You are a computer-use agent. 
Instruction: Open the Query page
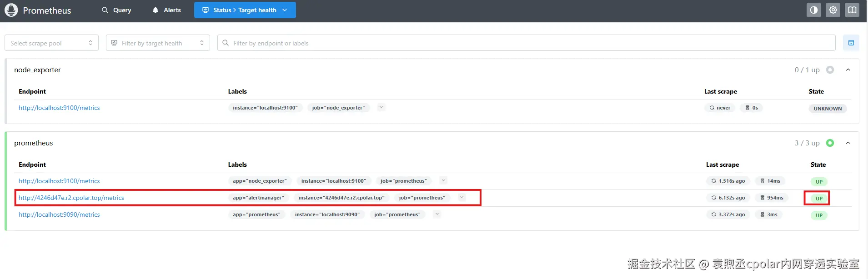[x=116, y=10]
